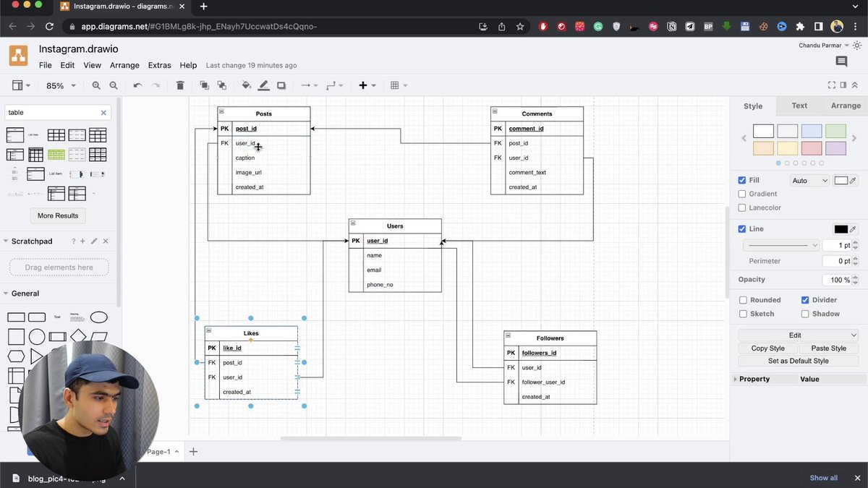Screen dimensions: 868x488
Task: Click the Copy Style button
Action: [768, 348]
